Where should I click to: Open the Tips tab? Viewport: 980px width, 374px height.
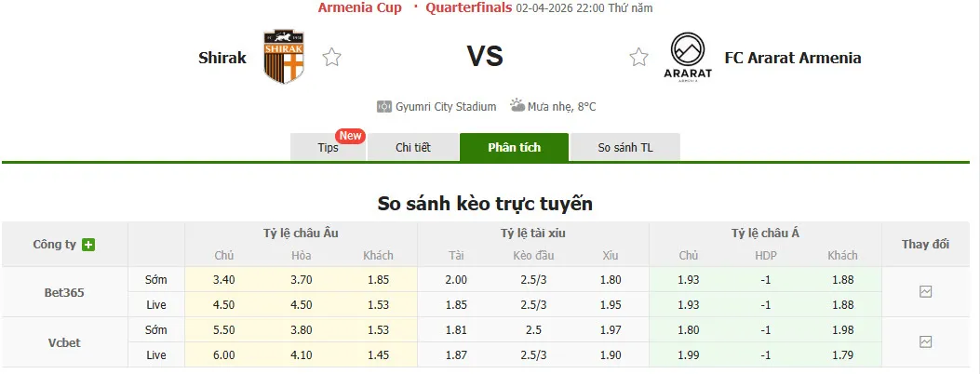(329, 147)
